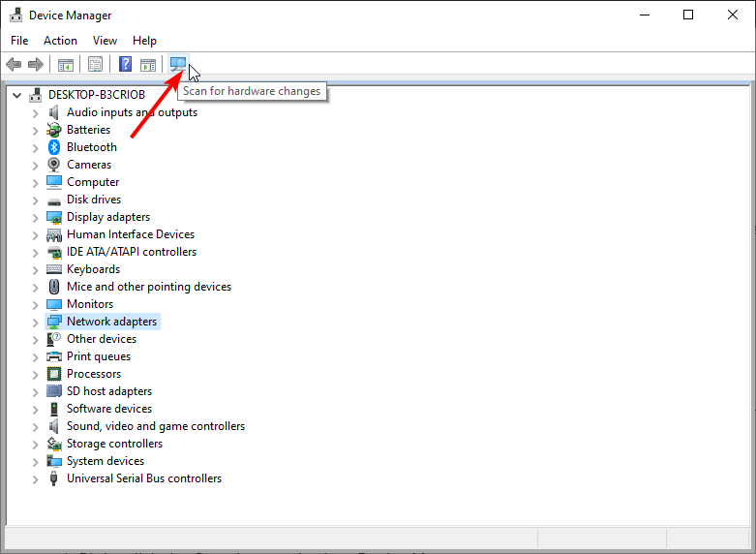Click the Device Manager title bar icon
756x554 pixels.
(x=15, y=15)
